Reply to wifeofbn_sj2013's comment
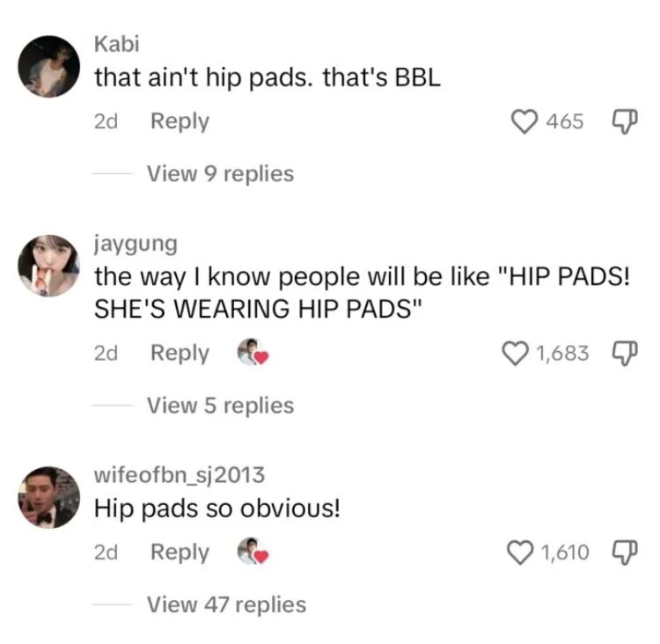This screenshot has height=644, width=660. point(180,553)
